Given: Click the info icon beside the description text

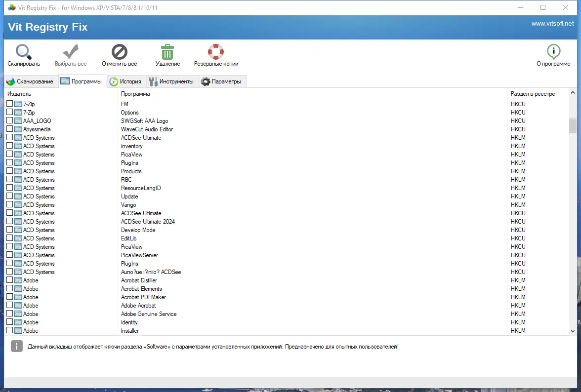Looking at the screenshot, I should (17, 346).
